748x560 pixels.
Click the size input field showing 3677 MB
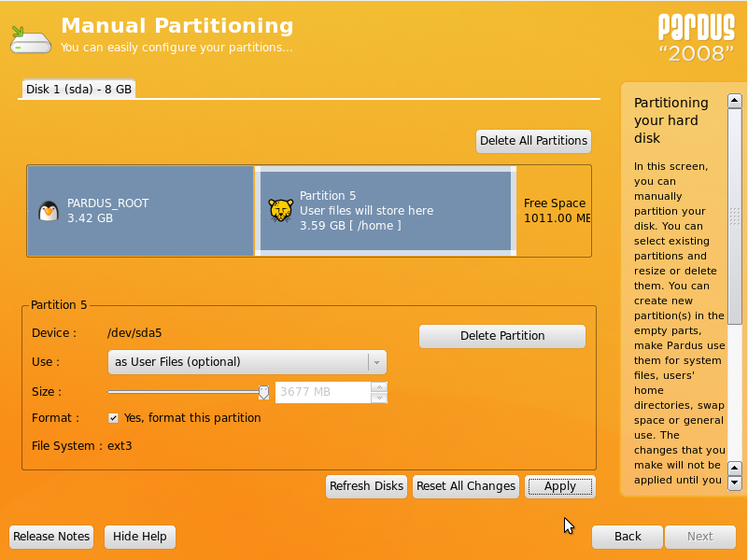(322, 392)
